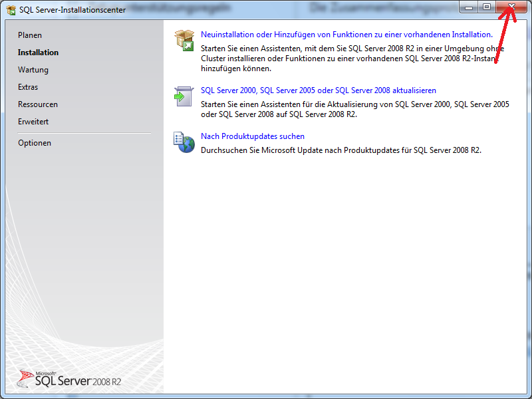Open the Optionen page
The image size is (532, 399).
click(x=35, y=143)
